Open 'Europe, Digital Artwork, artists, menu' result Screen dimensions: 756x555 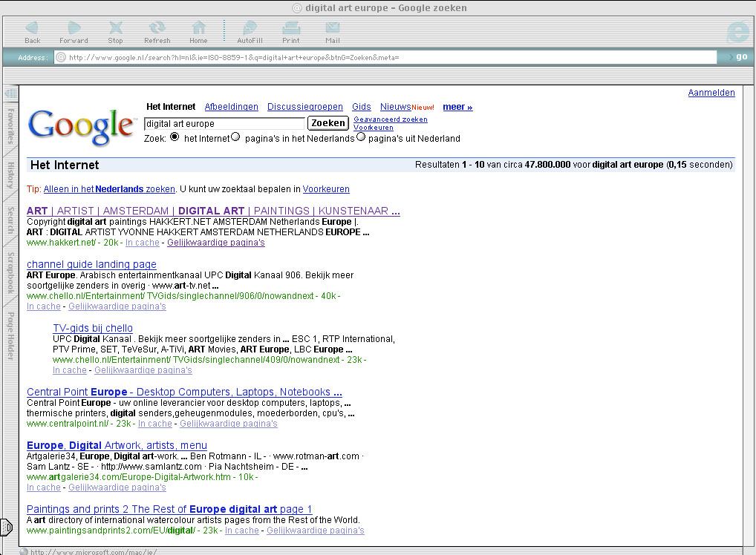point(117,446)
